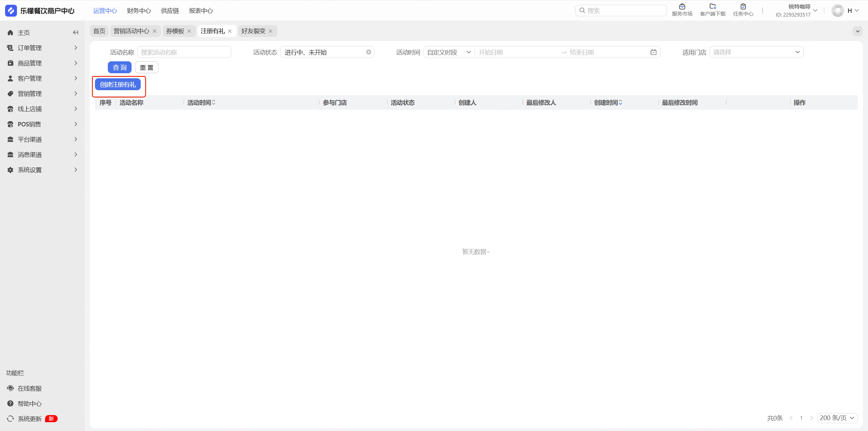Open 任务中心 icon in header
This screenshot has height=431, width=868.
(743, 6)
